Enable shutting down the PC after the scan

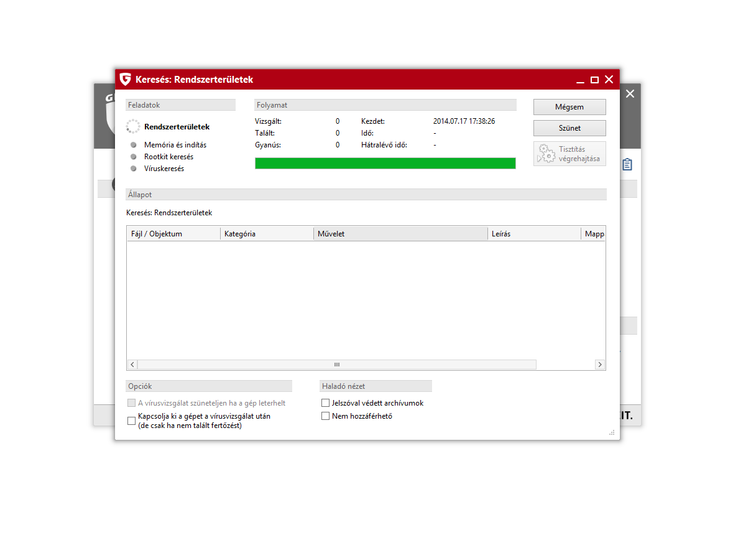click(132, 421)
